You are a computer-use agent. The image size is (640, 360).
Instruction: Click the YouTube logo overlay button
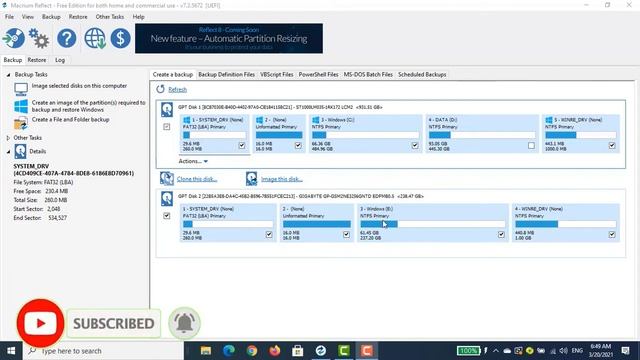tap(40, 323)
